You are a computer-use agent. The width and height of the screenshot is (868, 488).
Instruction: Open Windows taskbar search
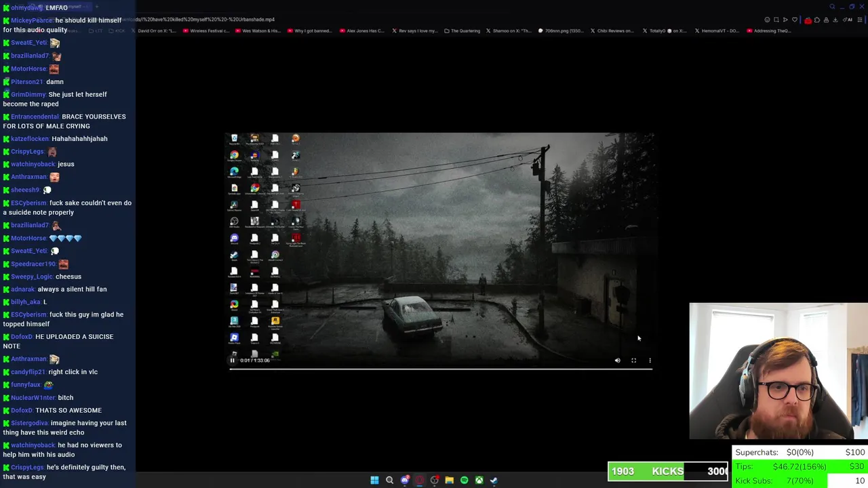click(x=389, y=480)
